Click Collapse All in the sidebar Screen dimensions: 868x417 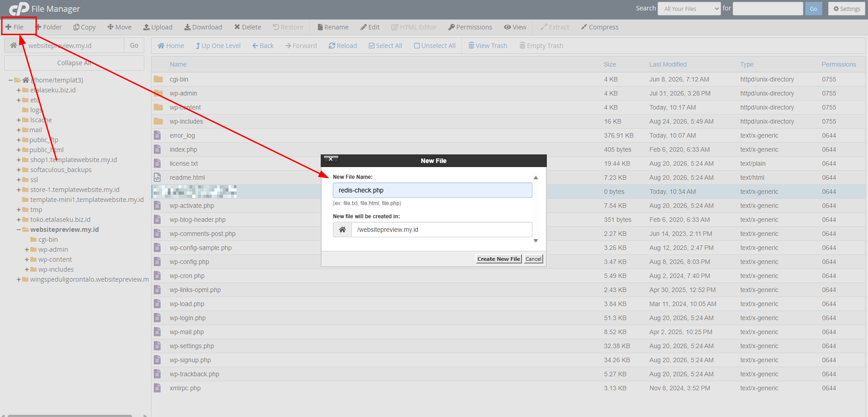point(74,63)
